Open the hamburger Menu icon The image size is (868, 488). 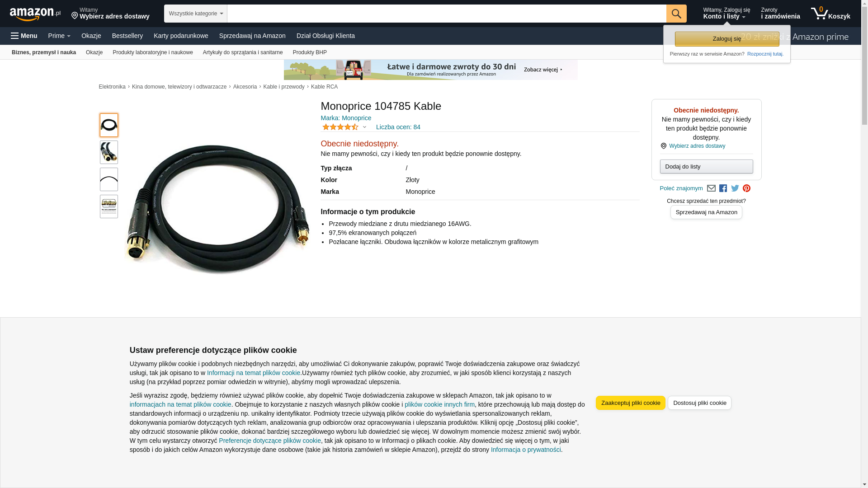24,36
